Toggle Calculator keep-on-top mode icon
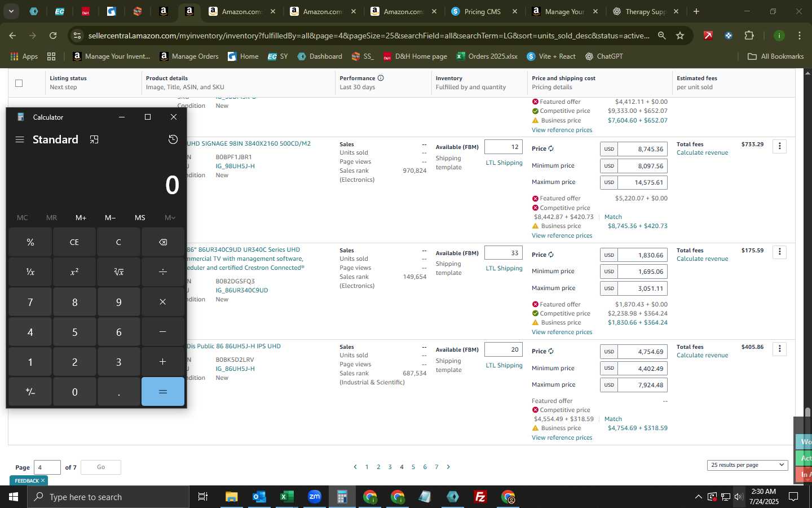Image resolution: width=812 pixels, height=508 pixels. click(94, 139)
